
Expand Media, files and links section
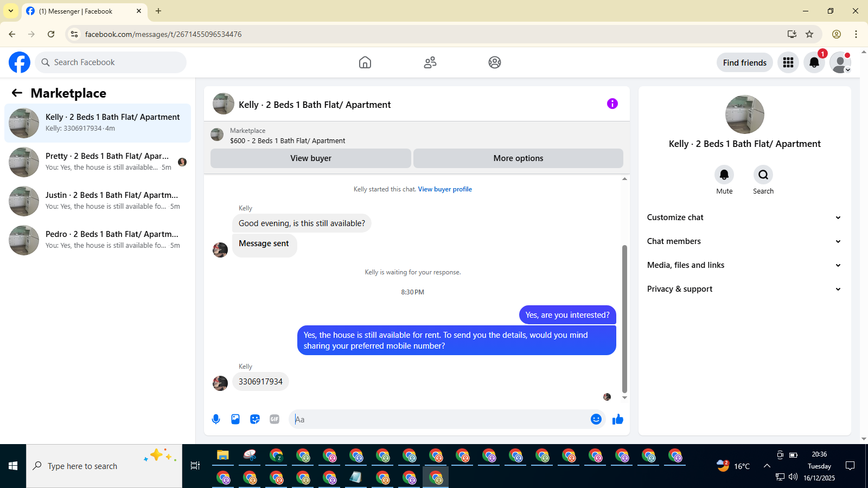pos(744,265)
